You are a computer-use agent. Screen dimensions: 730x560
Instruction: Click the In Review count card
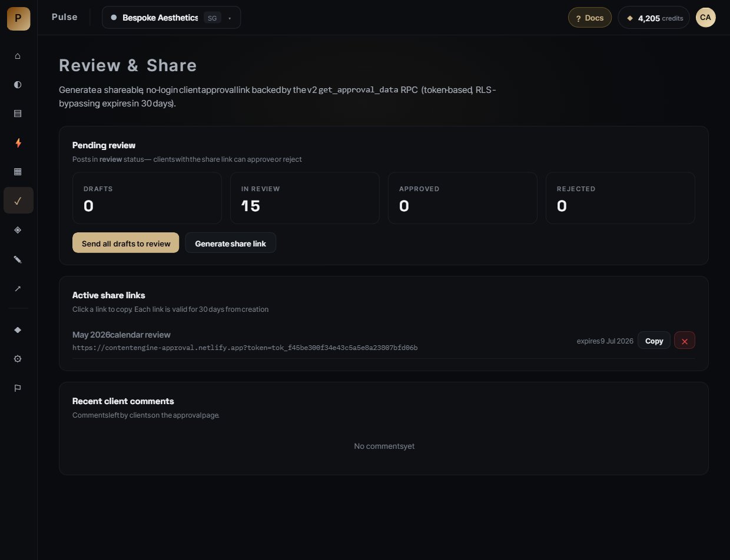pos(305,198)
